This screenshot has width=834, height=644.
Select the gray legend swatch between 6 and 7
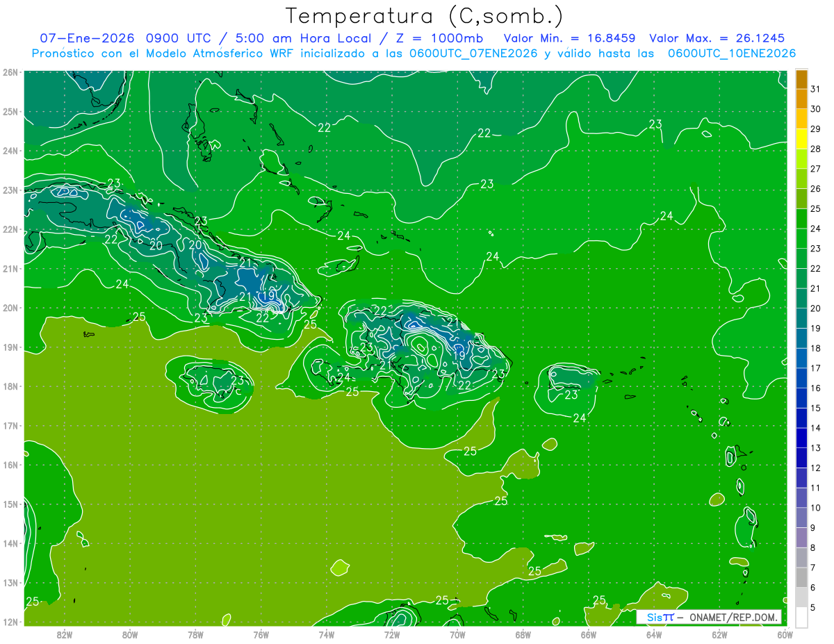(x=801, y=577)
